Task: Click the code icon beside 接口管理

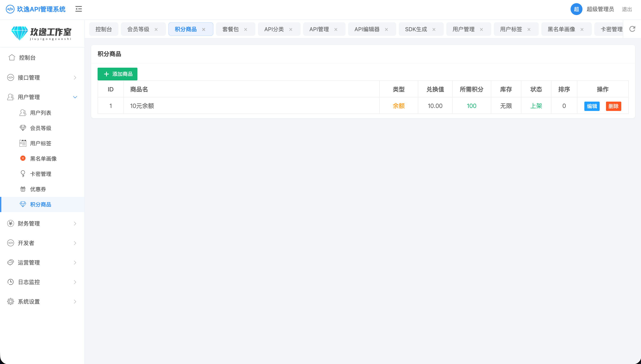Action: [x=10, y=77]
